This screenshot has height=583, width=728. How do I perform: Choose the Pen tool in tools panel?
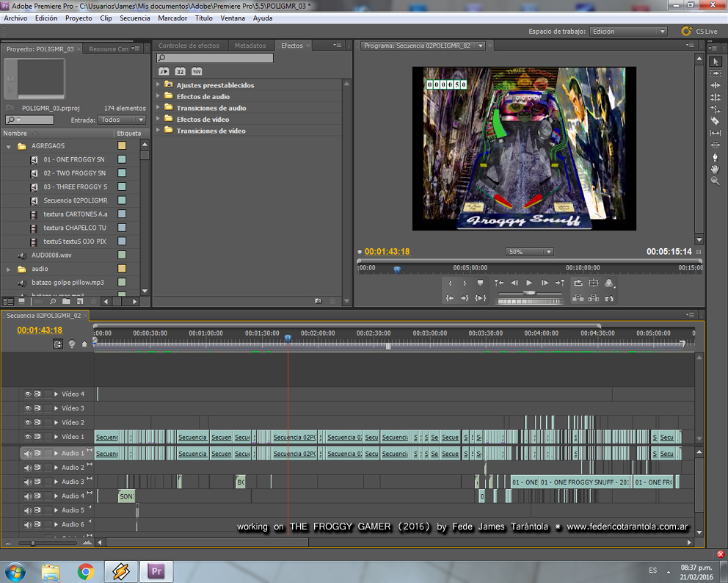point(716,157)
